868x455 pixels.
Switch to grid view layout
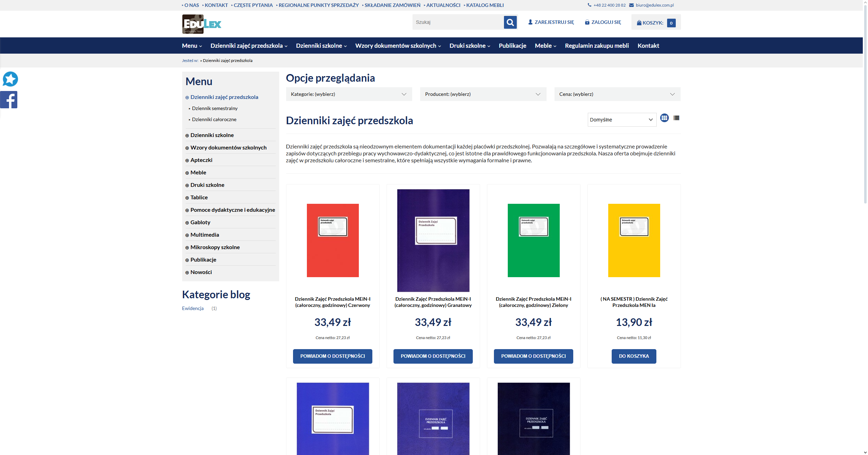pyautogui.click(x=664, y=118)
